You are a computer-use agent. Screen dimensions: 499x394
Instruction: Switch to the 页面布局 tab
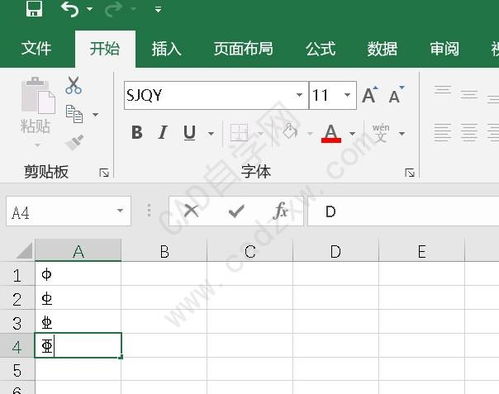[x=244, y=49]
